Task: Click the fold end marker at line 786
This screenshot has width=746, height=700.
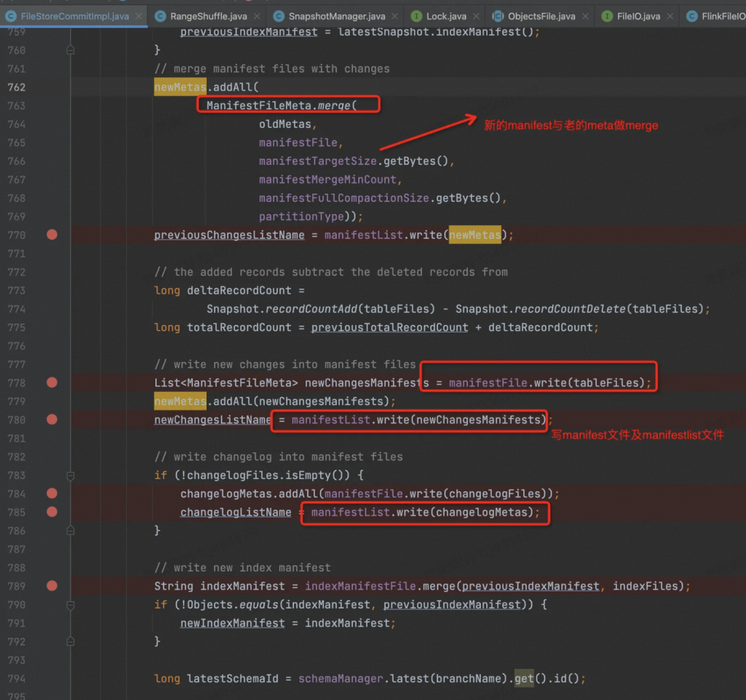Action: coord(70,531)
